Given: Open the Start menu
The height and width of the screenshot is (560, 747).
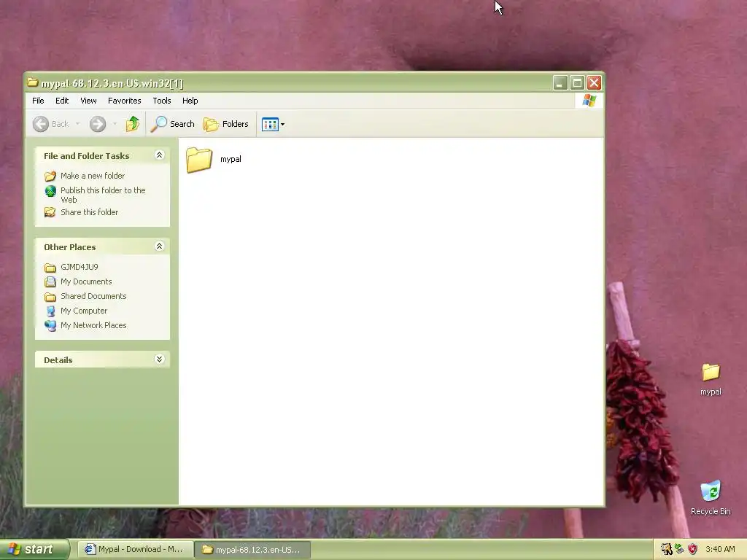Looking at the screenshot, I should tap(34, 549).
